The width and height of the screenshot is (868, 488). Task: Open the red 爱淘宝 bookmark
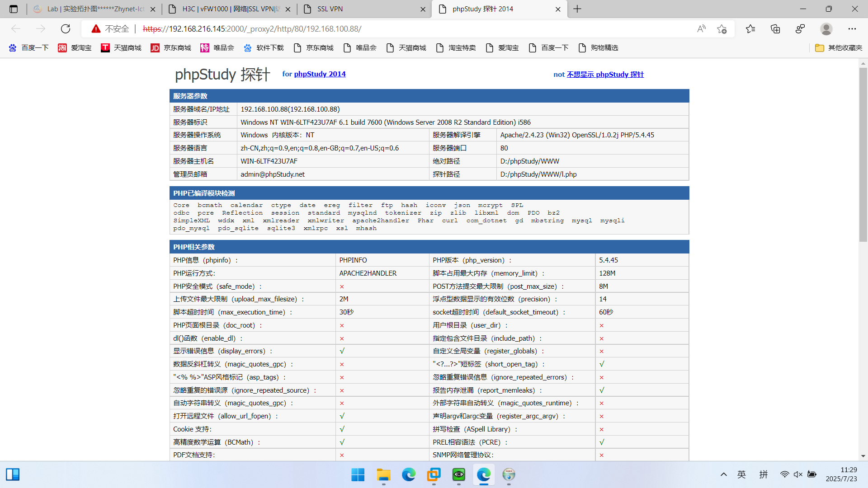75,48
